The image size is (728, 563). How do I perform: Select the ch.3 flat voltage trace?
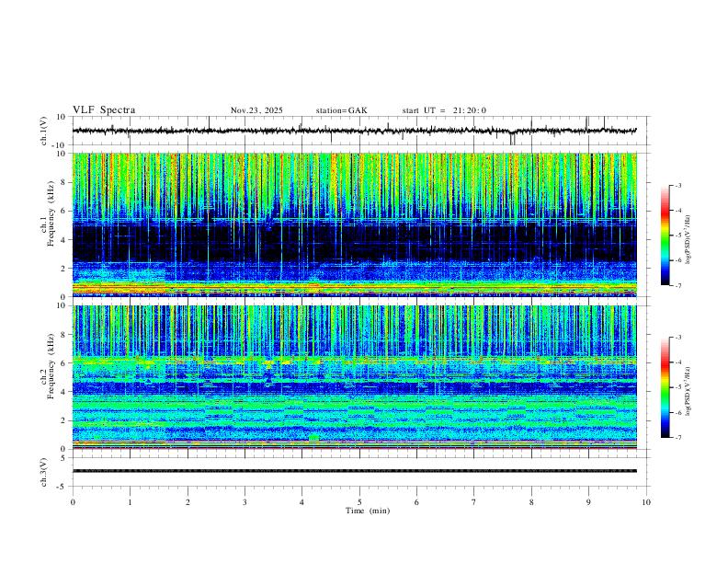coord(354,471)
